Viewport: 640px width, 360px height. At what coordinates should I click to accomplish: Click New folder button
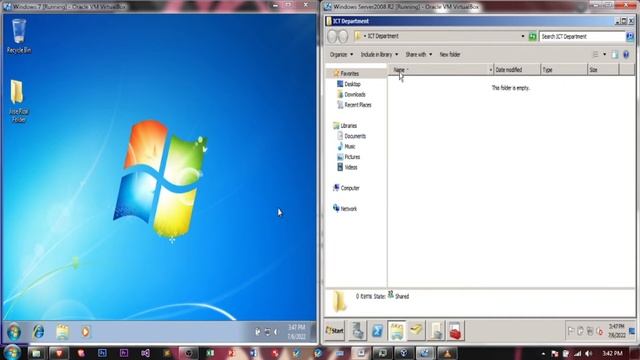[450, 54]
